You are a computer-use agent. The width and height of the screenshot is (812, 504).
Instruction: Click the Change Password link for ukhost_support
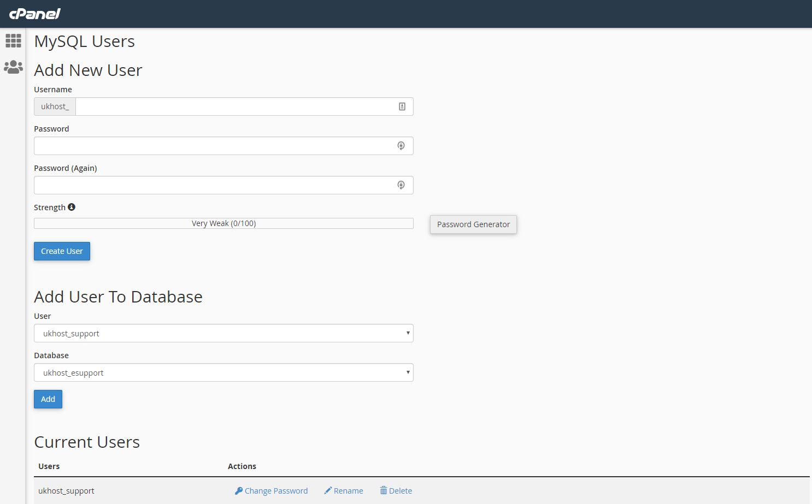click(x=276, y=490)
